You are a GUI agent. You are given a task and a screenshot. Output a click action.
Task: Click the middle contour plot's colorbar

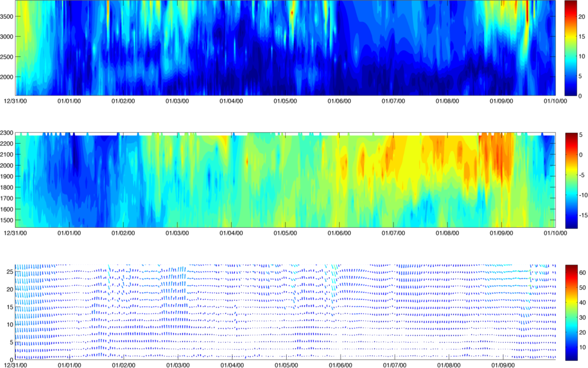[570, 180]
